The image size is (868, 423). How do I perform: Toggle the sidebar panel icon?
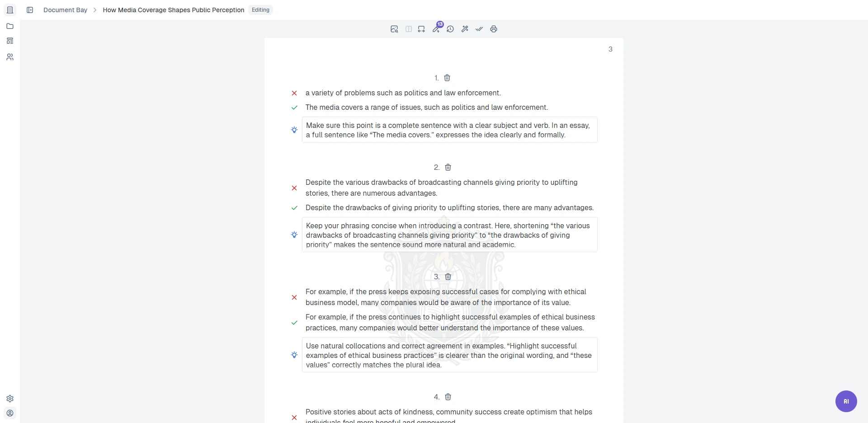(30, 10)
